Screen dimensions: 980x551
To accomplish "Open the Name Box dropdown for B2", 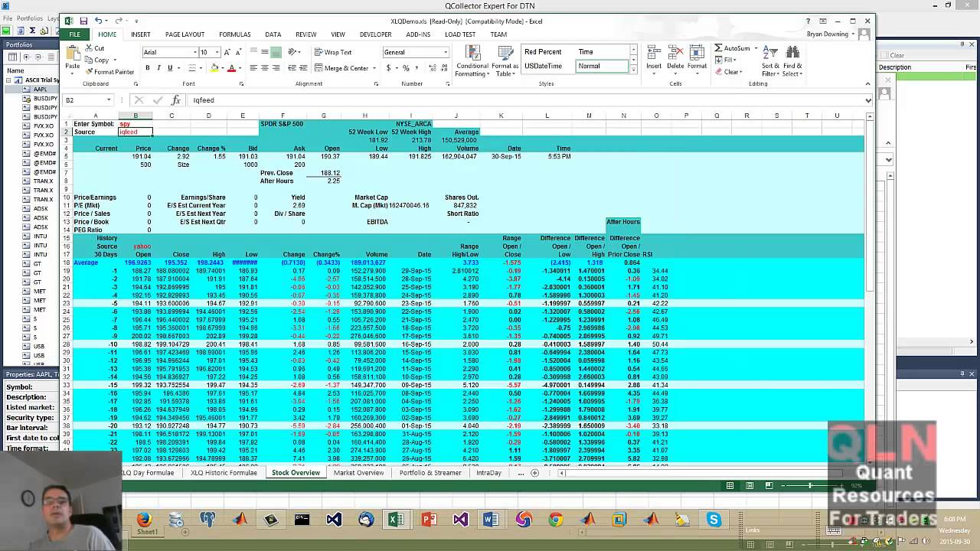I will [109, 100].
